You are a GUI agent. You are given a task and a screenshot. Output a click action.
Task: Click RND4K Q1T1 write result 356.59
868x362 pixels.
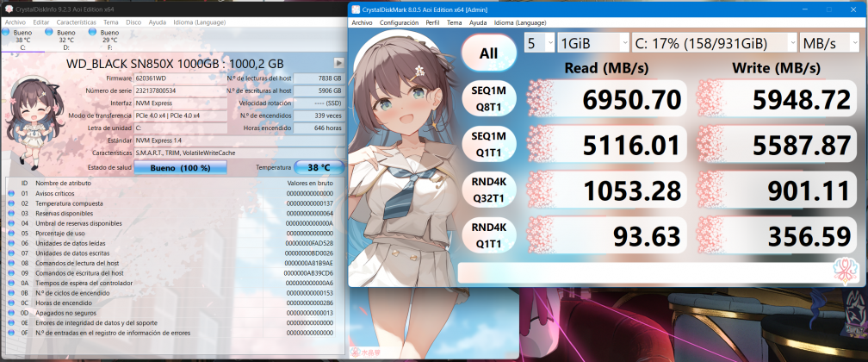click(776, 235)
